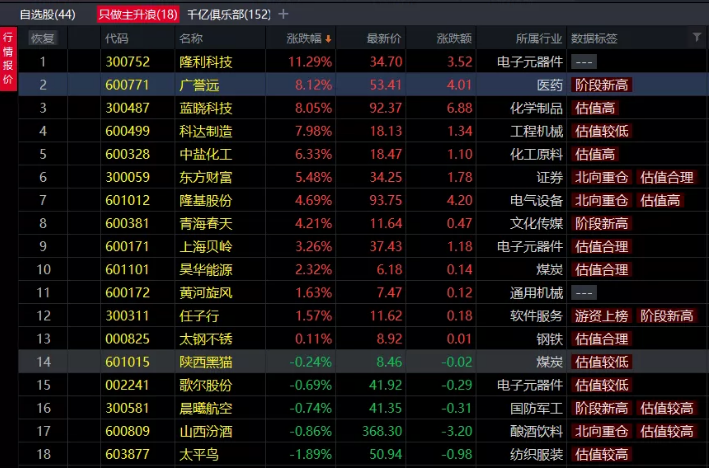Viewport: 710px width, 469px height.
Task: Sort by the 涨跌额 column header
Action: [454, 39]
